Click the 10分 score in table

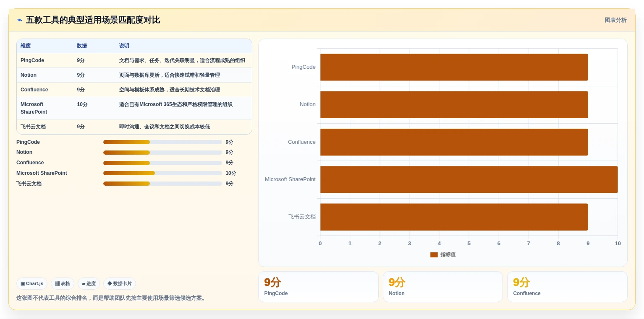[x=82, y=104]
